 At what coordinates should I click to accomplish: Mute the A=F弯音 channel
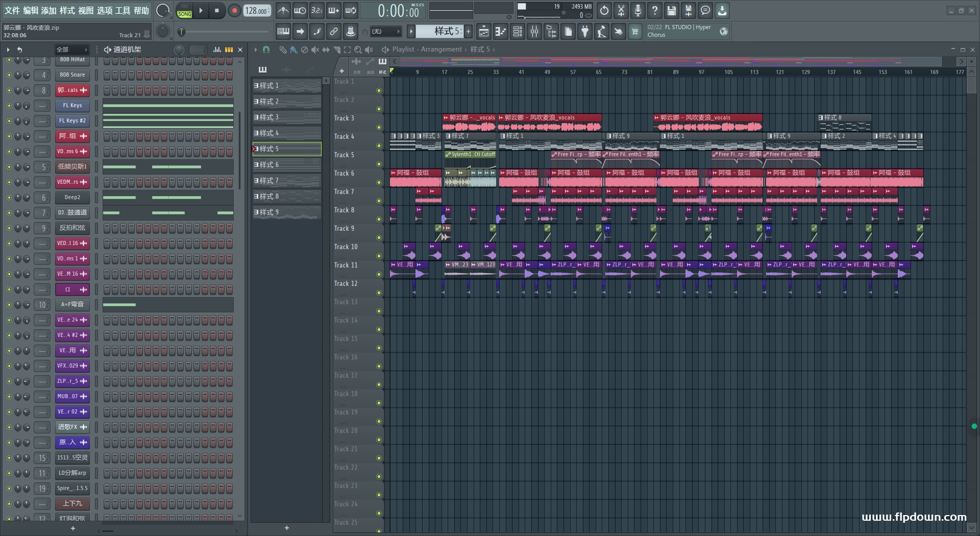9,305
